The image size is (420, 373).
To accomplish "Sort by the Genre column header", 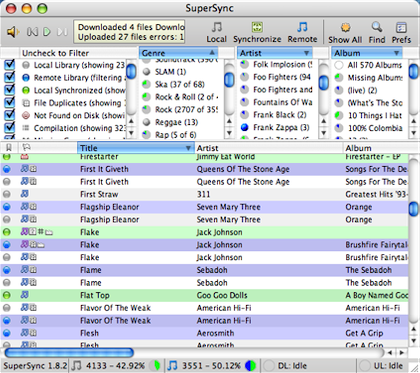I will [178, 53].
